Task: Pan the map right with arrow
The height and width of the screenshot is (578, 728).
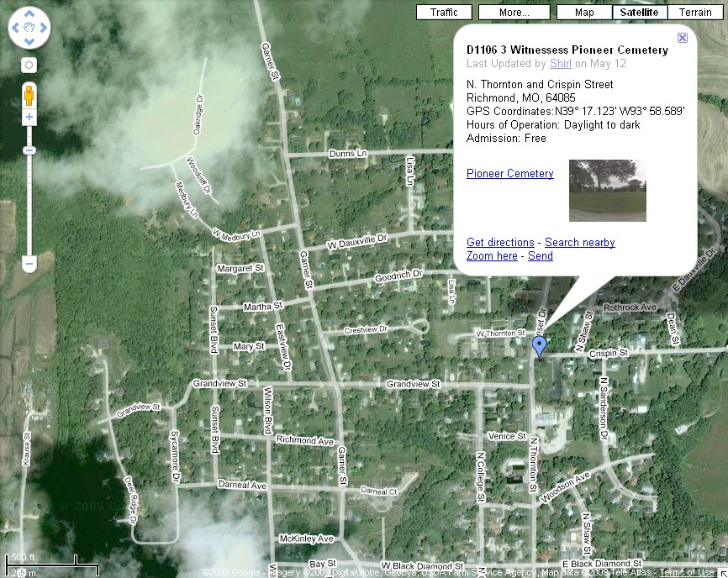Action: [44, 29]
